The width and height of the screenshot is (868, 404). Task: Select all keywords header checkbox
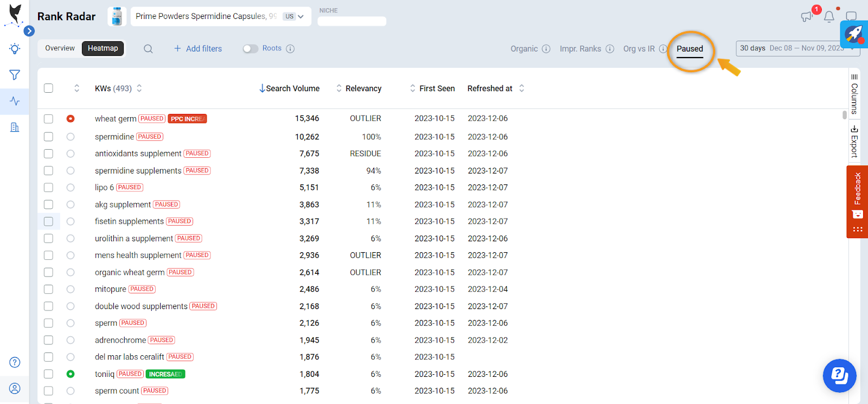pyautogui.click(x=48, y=88)
